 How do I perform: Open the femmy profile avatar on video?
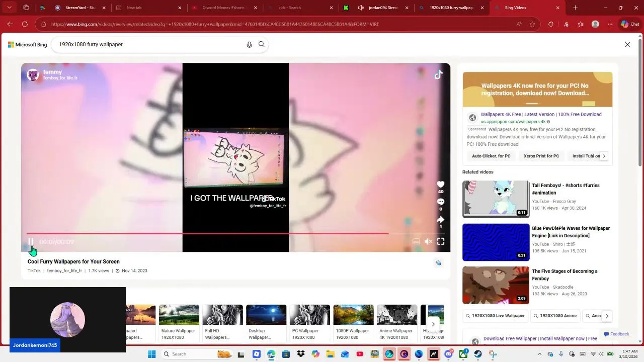coord(33,75)
